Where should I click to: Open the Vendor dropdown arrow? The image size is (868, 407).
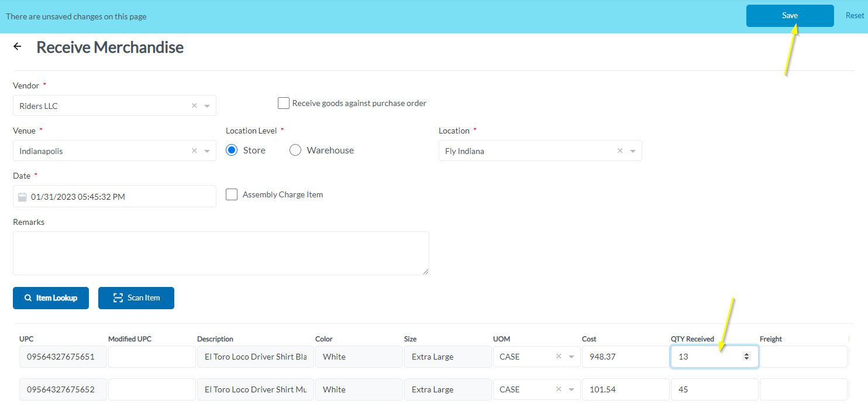tap(207, 106)
